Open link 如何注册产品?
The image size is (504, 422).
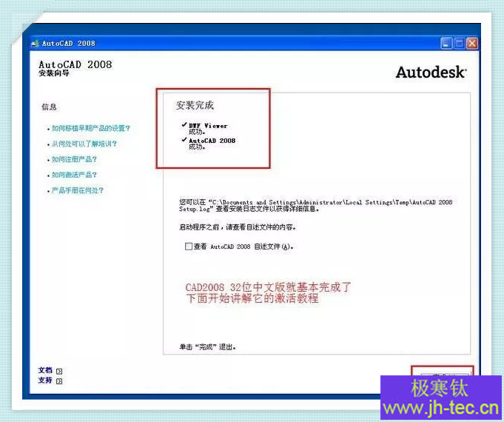74,159
